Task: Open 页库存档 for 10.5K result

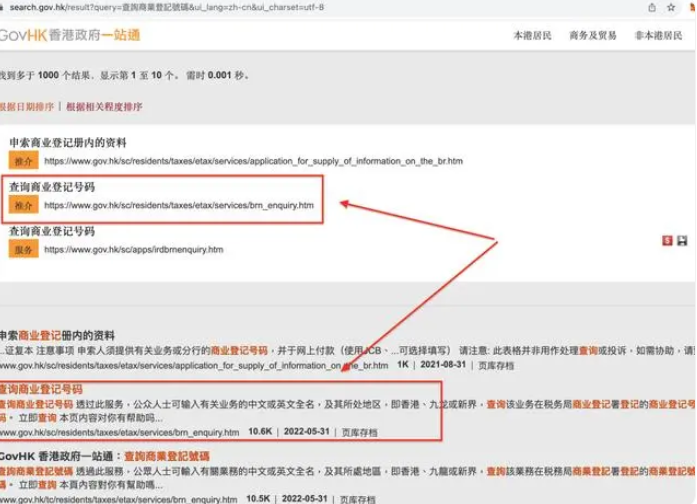Action: [358, 499]
